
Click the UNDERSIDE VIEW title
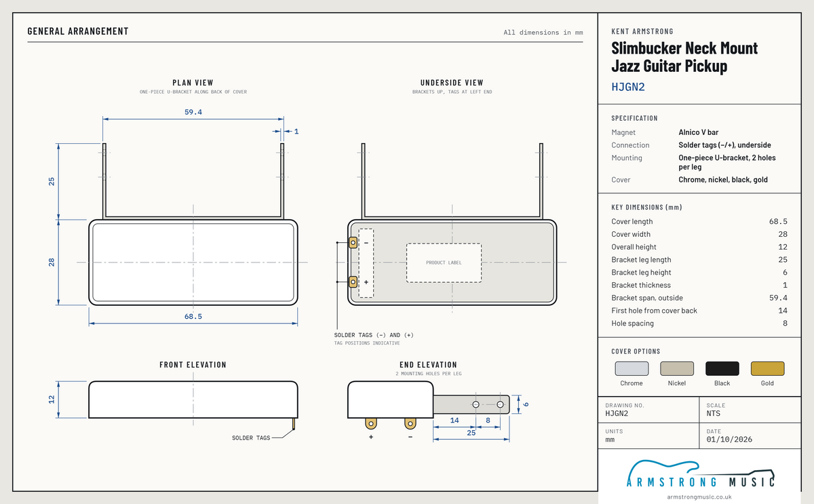[x=452, y=83]
